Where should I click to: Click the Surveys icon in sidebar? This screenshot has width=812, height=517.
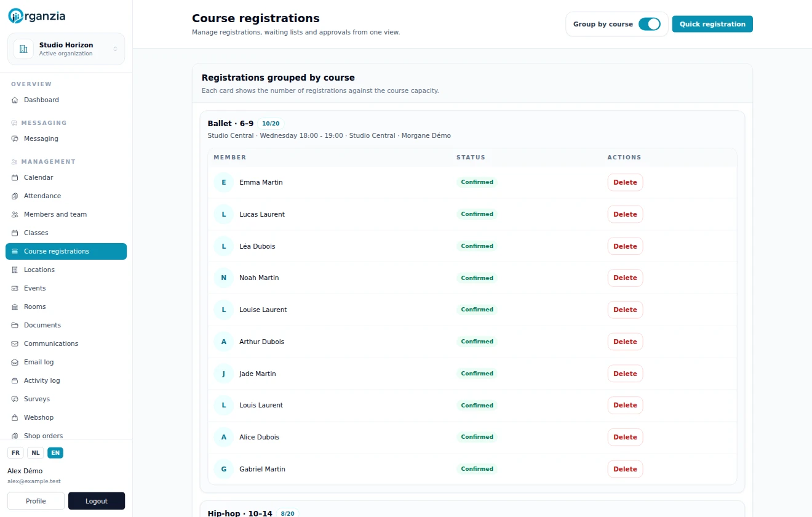[x=15, y=399]
